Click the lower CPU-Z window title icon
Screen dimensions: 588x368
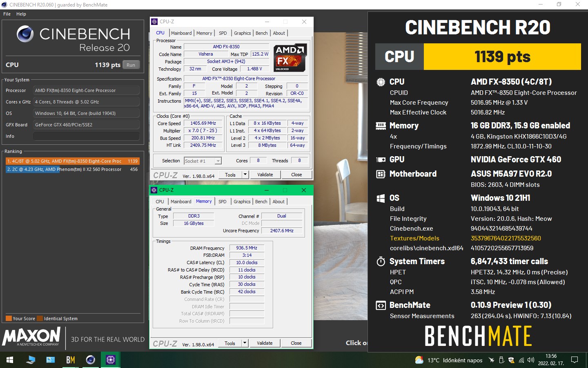pyautogui.click(x=154, y=190)
